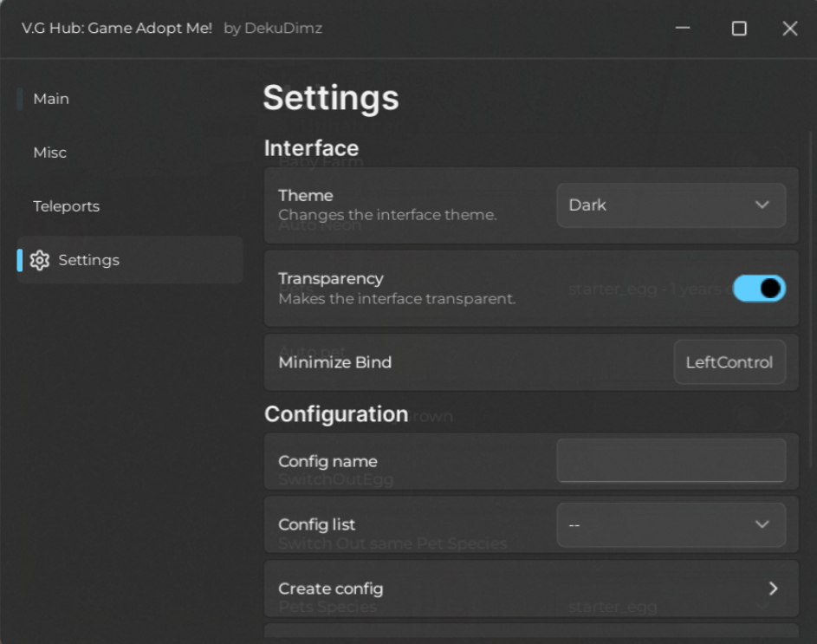Open the Theme dropdown showing Dark

(671, 205)
